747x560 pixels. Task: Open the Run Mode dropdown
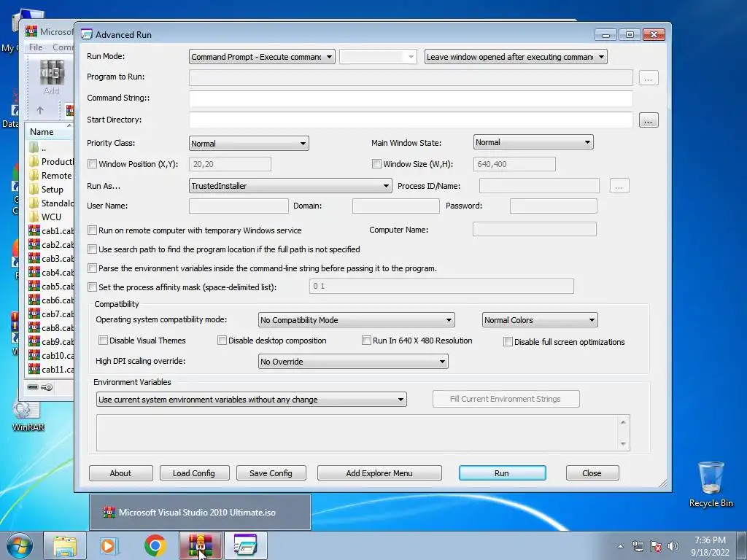coord(262,57)
